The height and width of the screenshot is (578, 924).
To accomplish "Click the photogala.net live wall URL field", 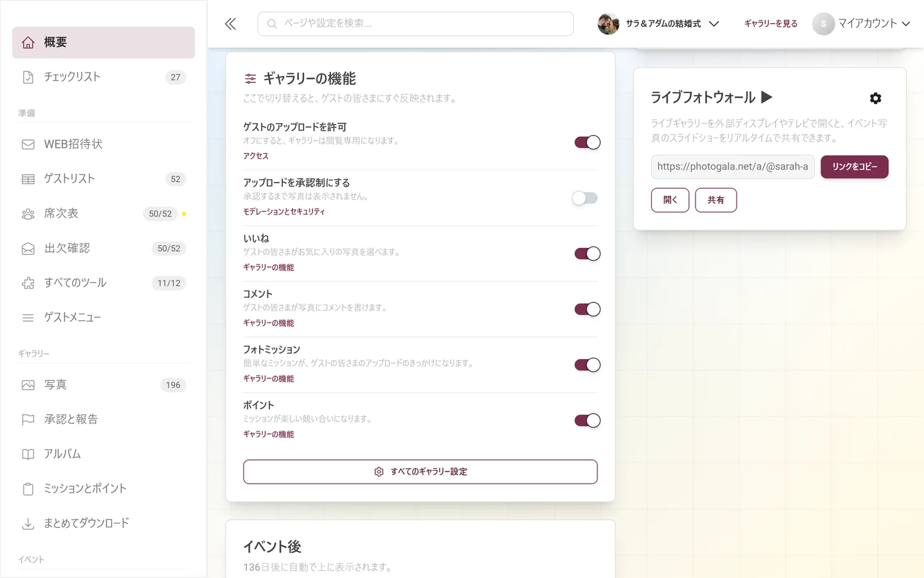I will (x=733, y=167).
